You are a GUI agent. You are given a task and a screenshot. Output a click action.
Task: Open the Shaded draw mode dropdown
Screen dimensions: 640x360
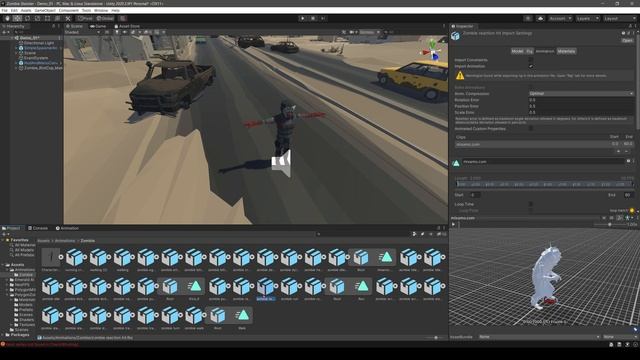tap(81, 32)
